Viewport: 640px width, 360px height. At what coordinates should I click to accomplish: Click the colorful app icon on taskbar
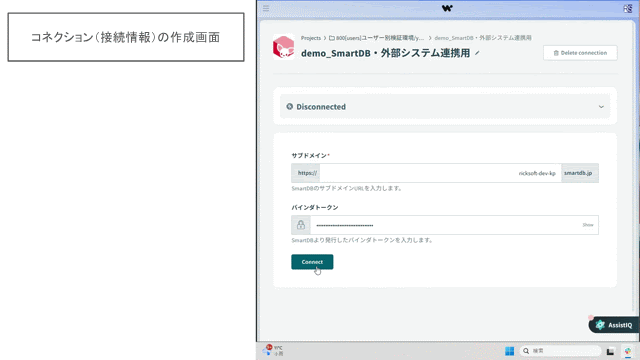[x=628, y=351]
